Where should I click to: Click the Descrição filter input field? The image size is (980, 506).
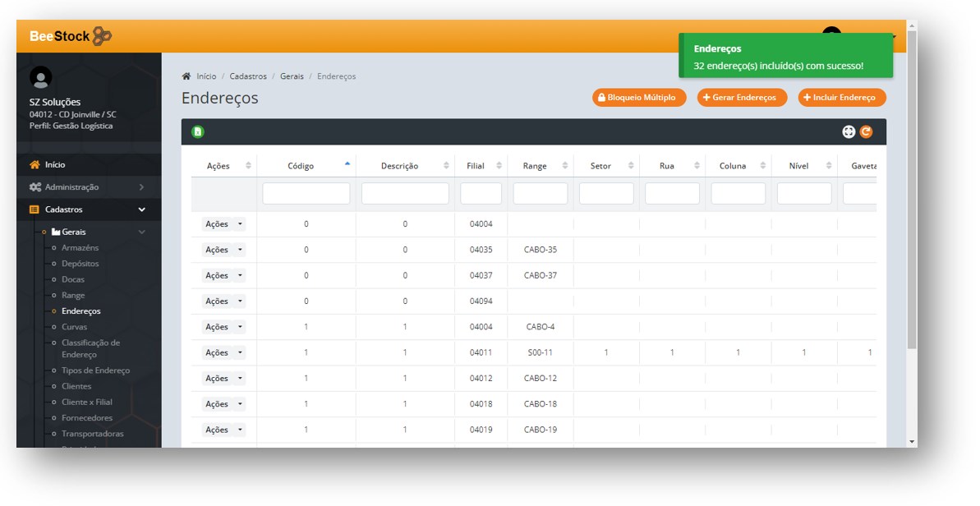[405, 194]
